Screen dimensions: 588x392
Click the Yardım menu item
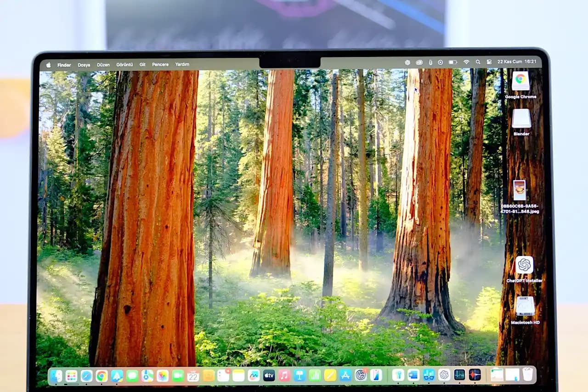[182, 64]
